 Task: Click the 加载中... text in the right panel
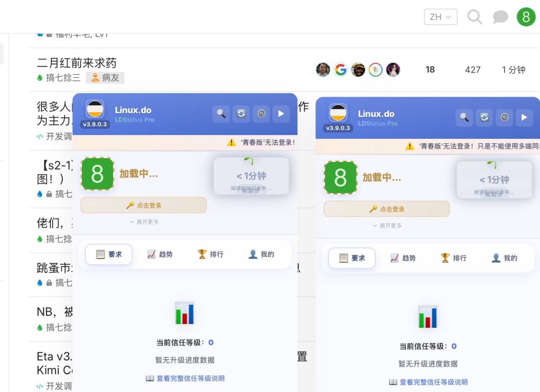tap(382, 178)
